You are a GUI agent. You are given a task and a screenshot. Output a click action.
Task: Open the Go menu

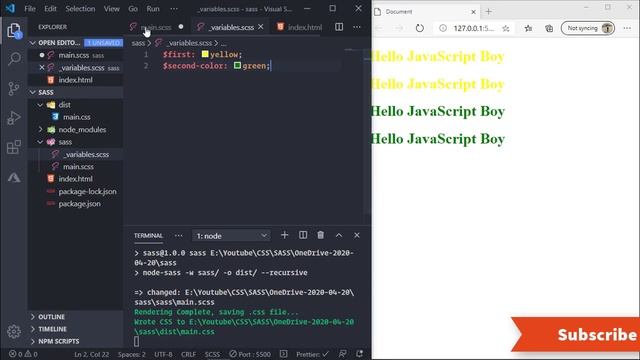coord(133,9)
